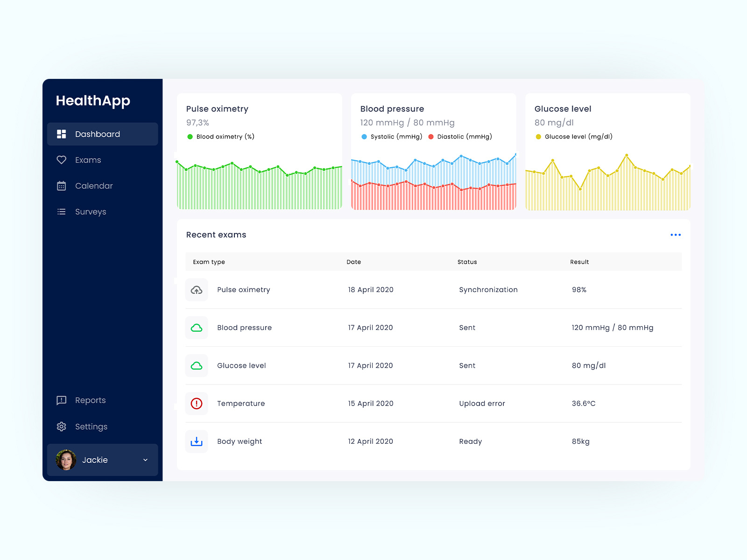This screenshot has width=747, height=560.
Task: Click the upload error icon beside Temperature
Action: 197,403
